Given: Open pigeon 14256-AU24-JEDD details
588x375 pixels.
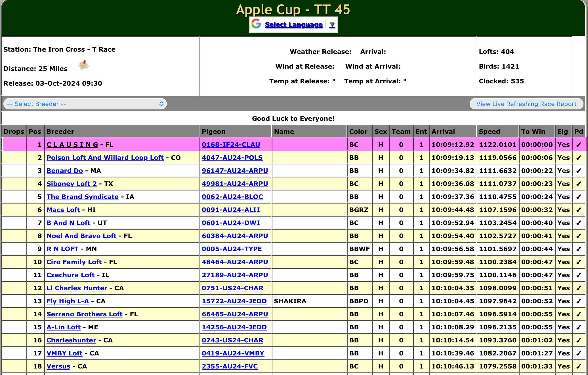Looking at the screenshot, I should click(x=234, y=327).
